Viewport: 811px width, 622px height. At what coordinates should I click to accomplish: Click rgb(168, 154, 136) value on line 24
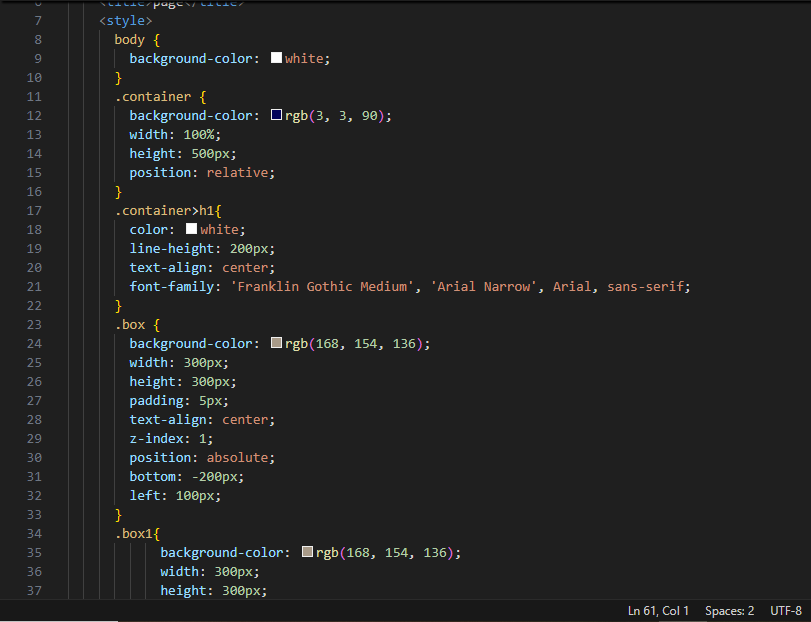tap(354, 343)
